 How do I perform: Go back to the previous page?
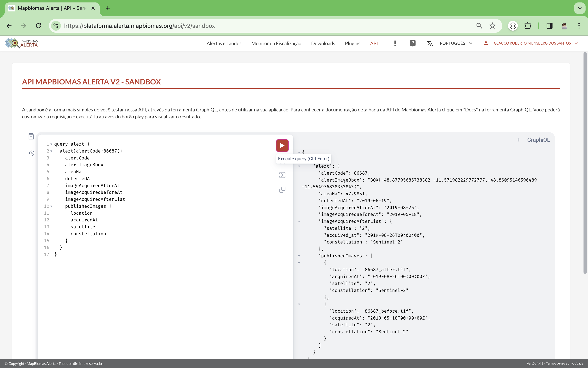[x=9, y=26]
